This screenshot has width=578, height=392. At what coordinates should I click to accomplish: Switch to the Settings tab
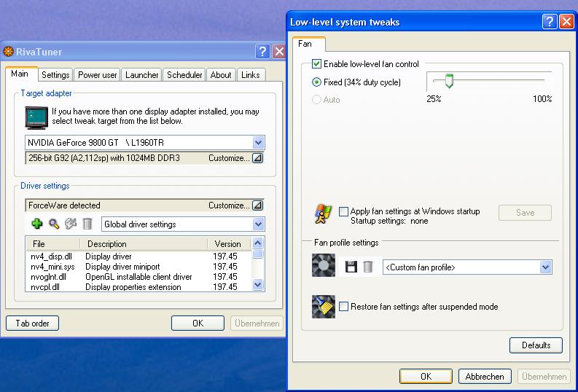(x=55, y=75)
